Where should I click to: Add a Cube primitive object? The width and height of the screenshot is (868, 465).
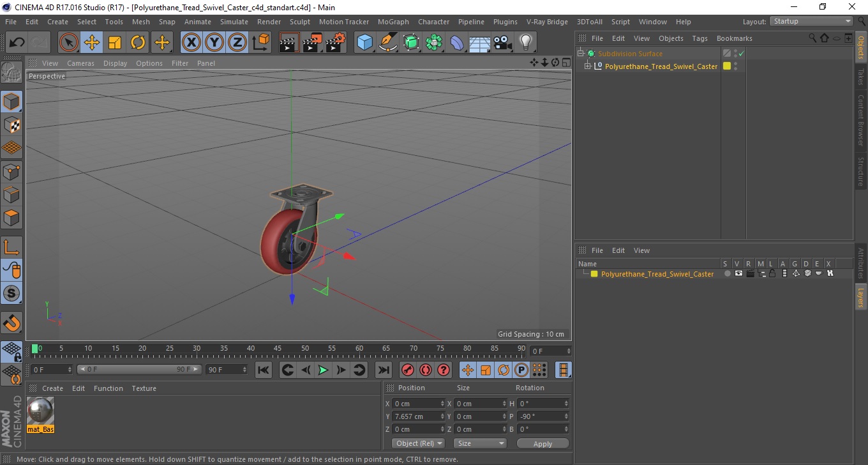[x=365, y=43]
